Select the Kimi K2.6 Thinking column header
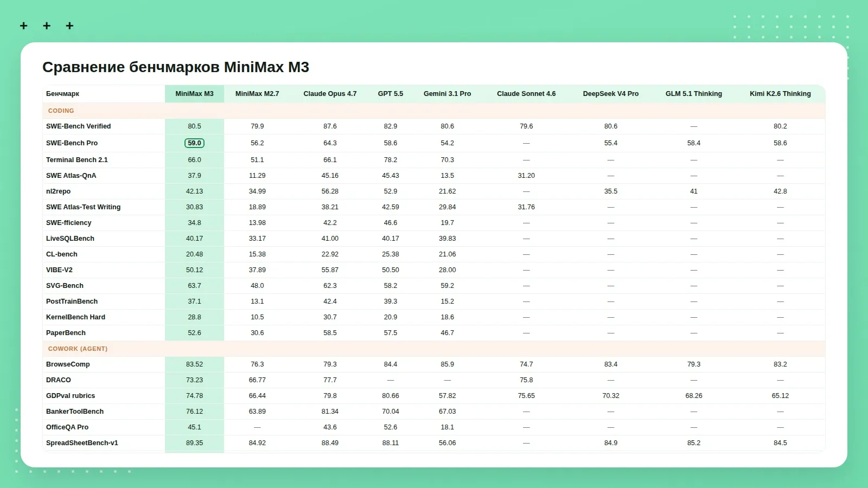 click(x=780, y=94)
